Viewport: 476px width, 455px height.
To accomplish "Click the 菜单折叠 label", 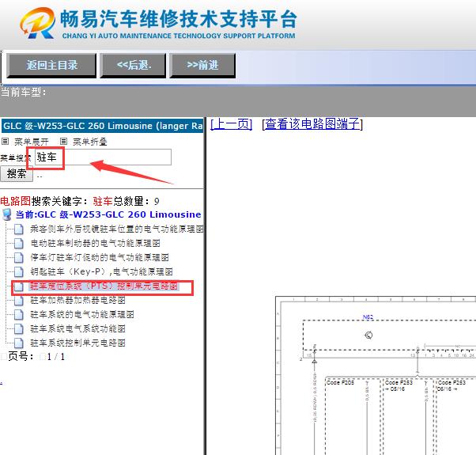I will pyautogui.click(x=90, y=142).
